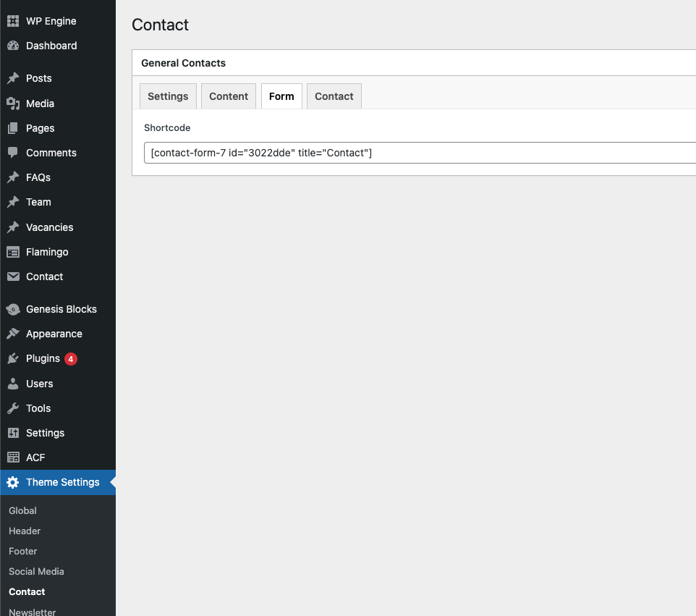This screenshot has width=696, height=616.
Task: Switch to the Settings tab
Action: pos(168,96)
